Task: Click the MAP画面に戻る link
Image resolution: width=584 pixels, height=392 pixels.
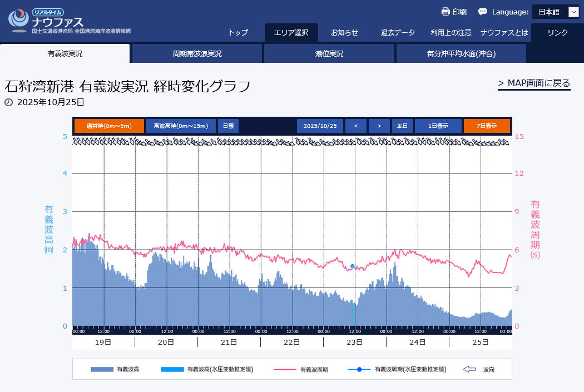Action: click(x=534, y=83)
